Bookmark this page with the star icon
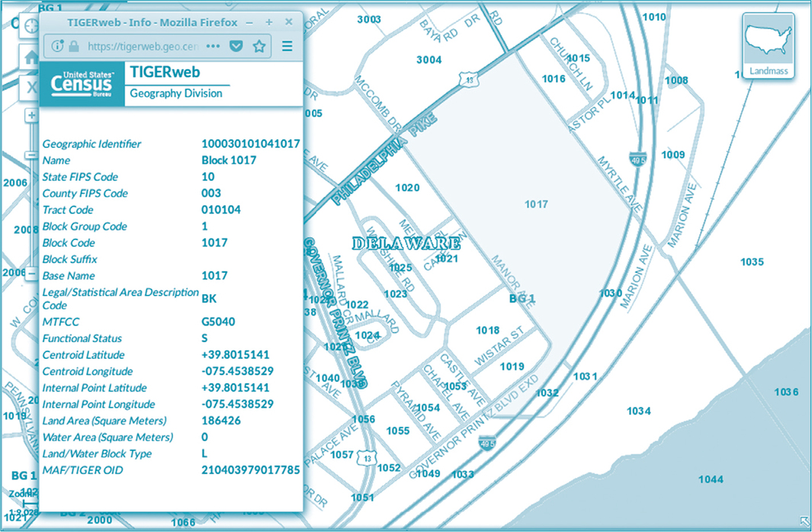 tap(259, 46)
